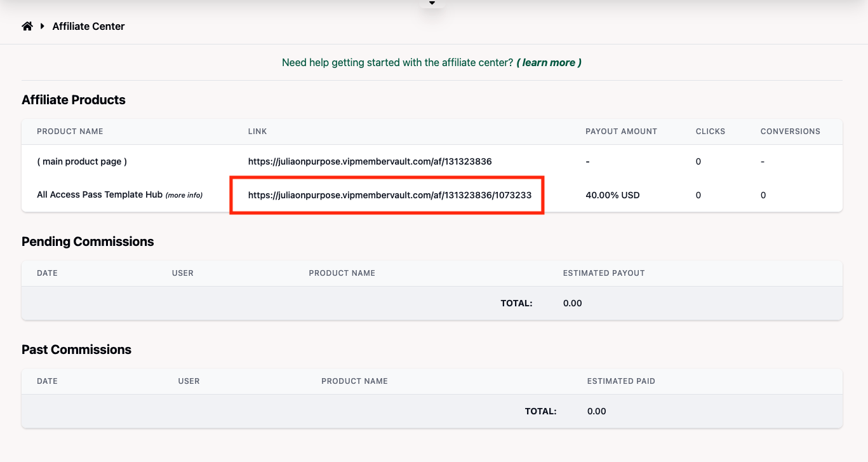
Task: Click the Pending Commissions total 0.00
Action: click(x=573, y=303)
